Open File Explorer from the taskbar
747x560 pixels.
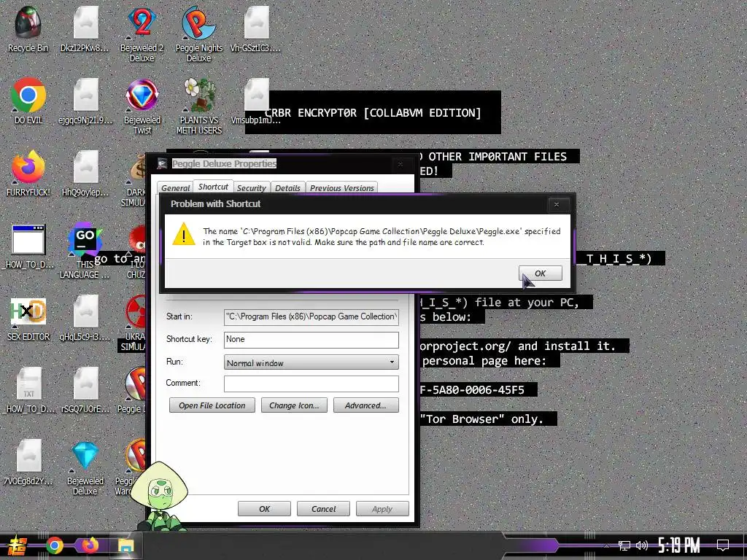tap(126, 545)
